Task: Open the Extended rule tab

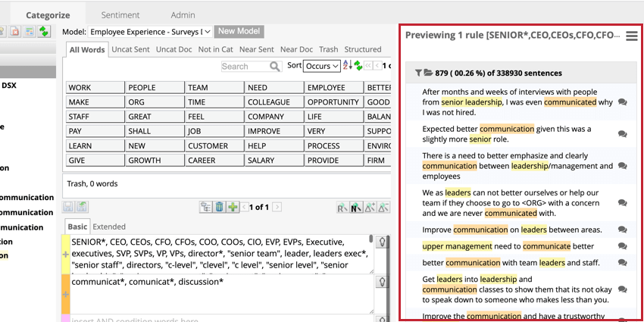Action: (x=109, y=226)
